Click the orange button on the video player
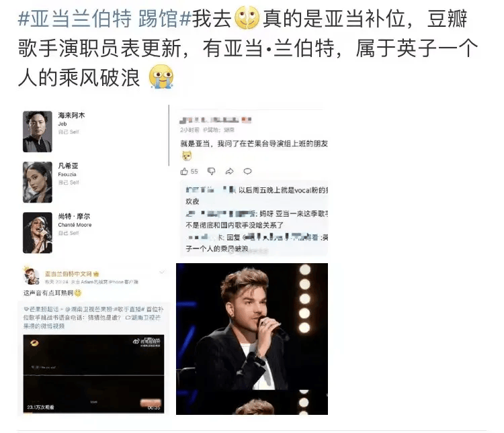The height and width of the screenshot is (433, 504). point(151,403)
